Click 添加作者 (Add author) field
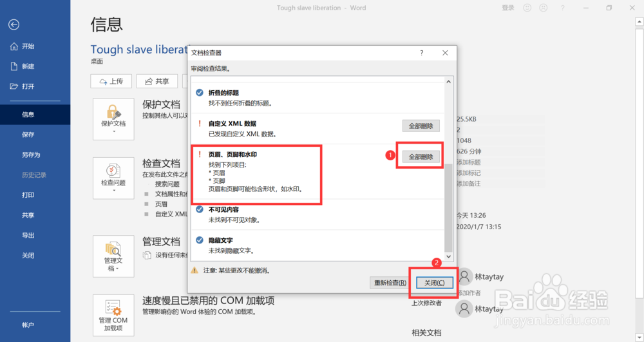This screenshot has height=342, width=644. pyautogui.click(x=469, y=293)
